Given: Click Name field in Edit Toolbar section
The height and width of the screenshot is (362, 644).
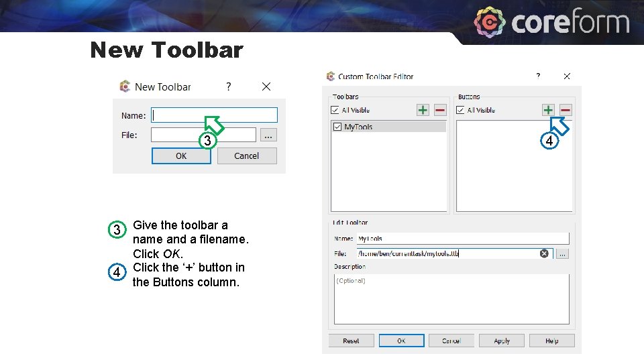Looking at the screenshot, I should (463, 239).
